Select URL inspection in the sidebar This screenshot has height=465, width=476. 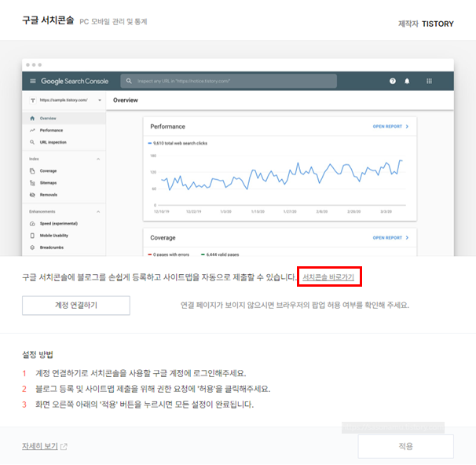(x=64, y=142)
